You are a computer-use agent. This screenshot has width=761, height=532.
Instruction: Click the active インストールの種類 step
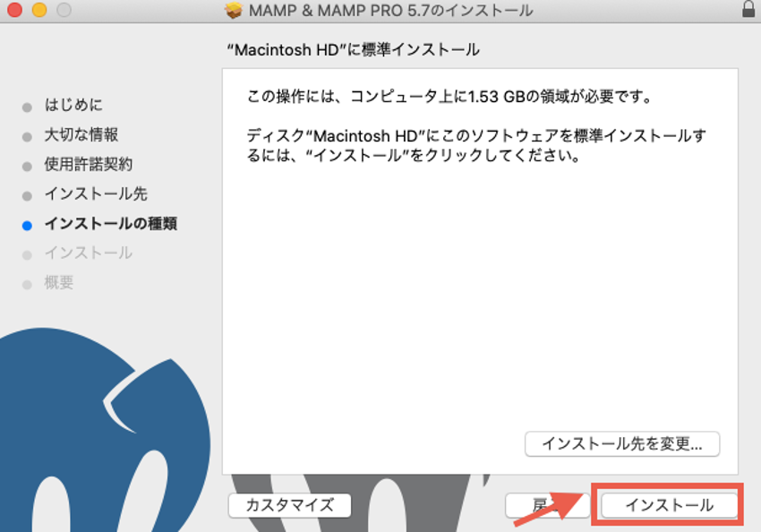pyautogui.click(x=110, y=223)
